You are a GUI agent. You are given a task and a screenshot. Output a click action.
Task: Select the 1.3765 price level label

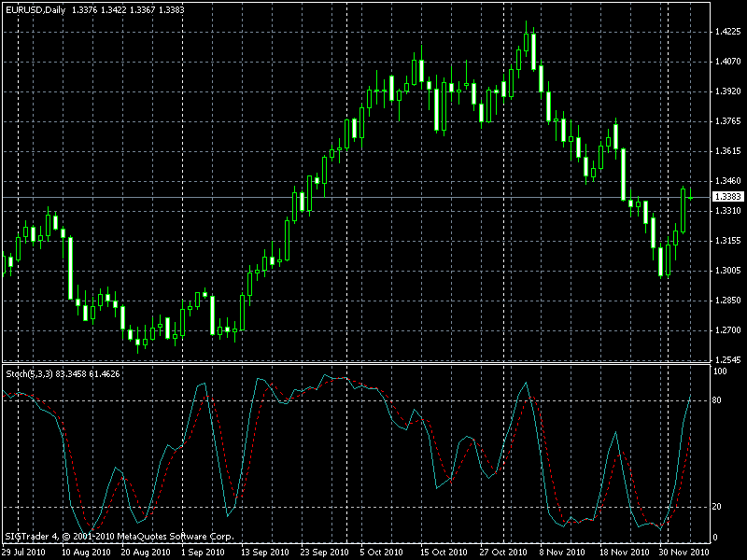728,121
